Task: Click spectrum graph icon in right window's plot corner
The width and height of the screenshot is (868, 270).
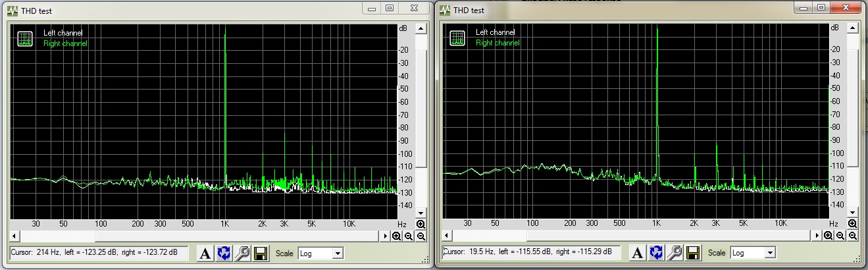Action: pos(457,38)
